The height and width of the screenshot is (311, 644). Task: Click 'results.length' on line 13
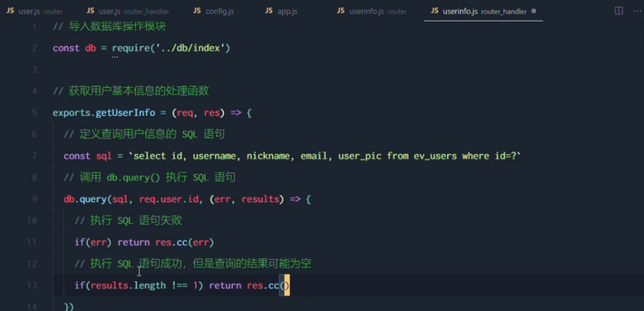click(128, 285)
